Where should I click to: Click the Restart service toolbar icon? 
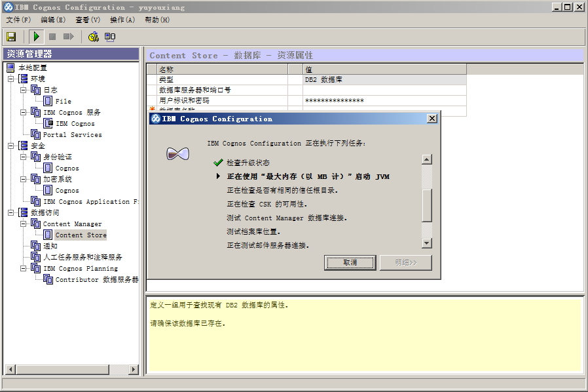click(x=69, y=37)
